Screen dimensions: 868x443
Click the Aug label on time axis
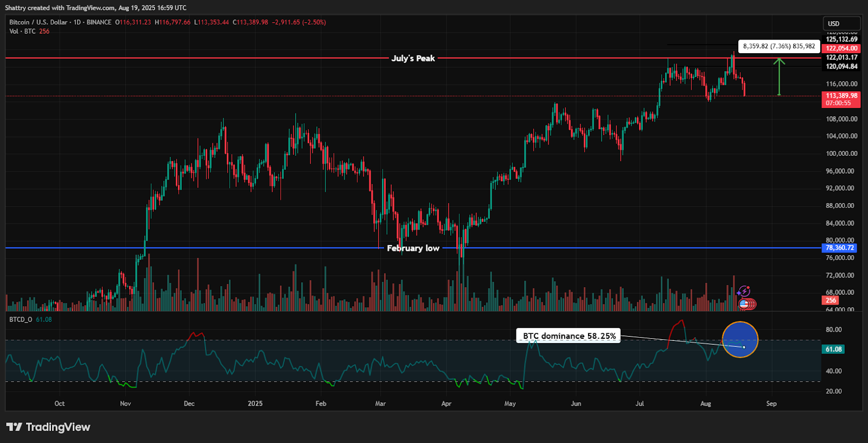point(705,403)
